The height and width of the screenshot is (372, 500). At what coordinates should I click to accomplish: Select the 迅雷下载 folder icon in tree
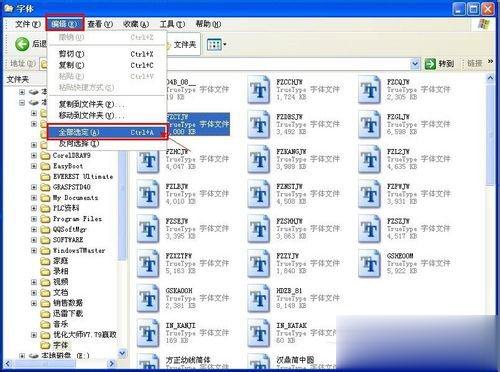pyautogui.click(x=45, y=314)
